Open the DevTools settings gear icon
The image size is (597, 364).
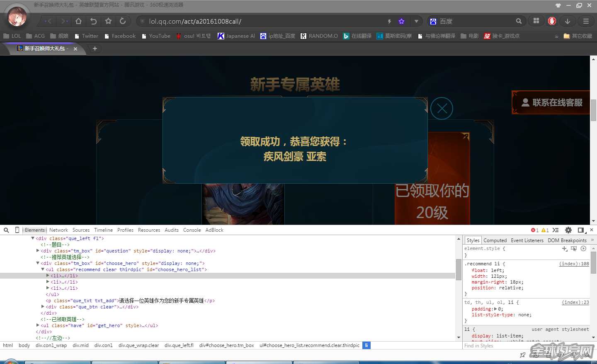tap(568, 230)
